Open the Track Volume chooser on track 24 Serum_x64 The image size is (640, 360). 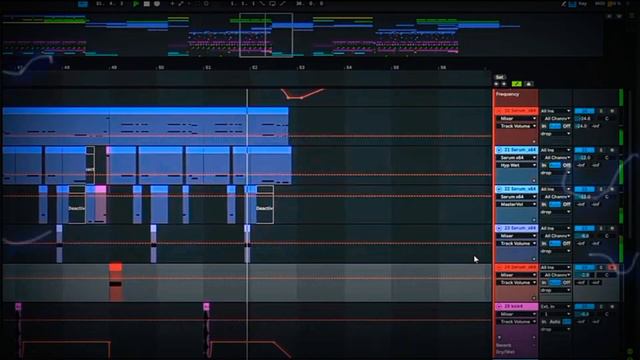pos(516,282)
